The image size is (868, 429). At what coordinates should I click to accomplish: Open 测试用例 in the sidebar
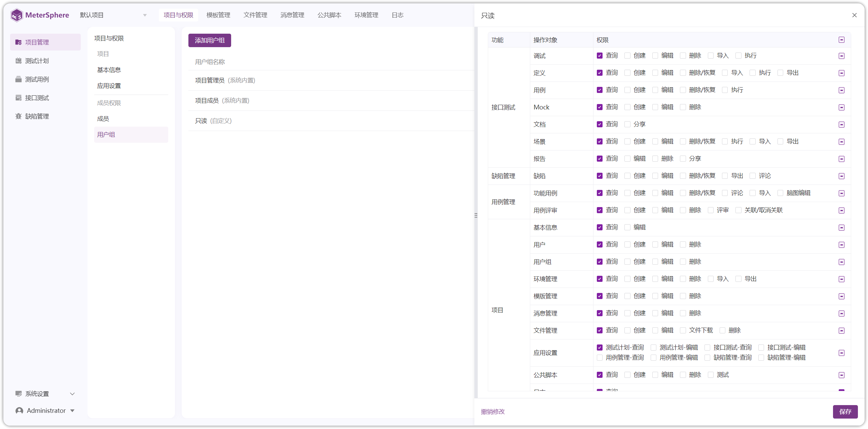45,79
